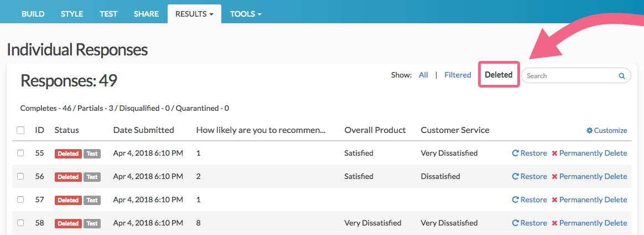Viewport: 644px width, 235px height.
Task: Select the Deleted responses filter
Action: click(x=498, y=75)
